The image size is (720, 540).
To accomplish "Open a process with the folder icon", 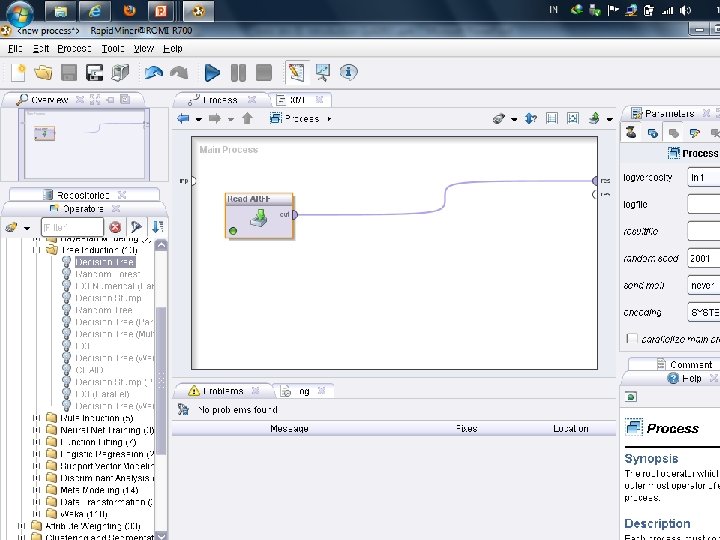I will [x=43, y=73].
